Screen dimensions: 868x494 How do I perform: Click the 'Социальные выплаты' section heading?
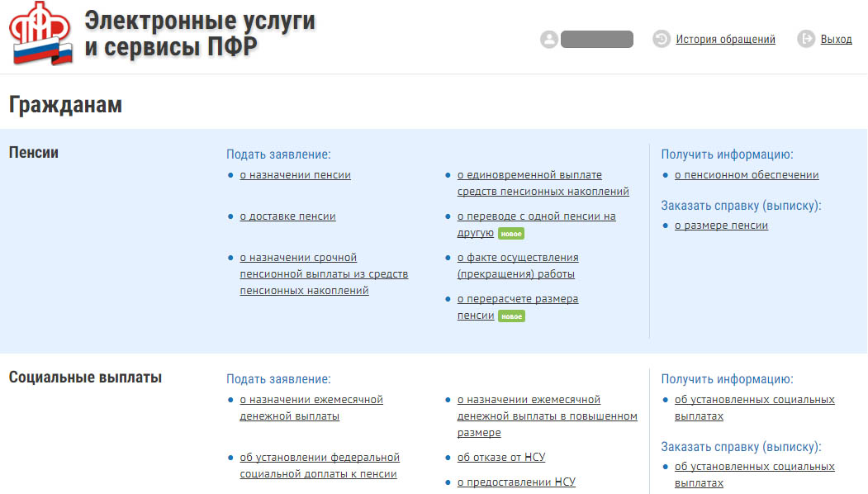coord(85,378)
